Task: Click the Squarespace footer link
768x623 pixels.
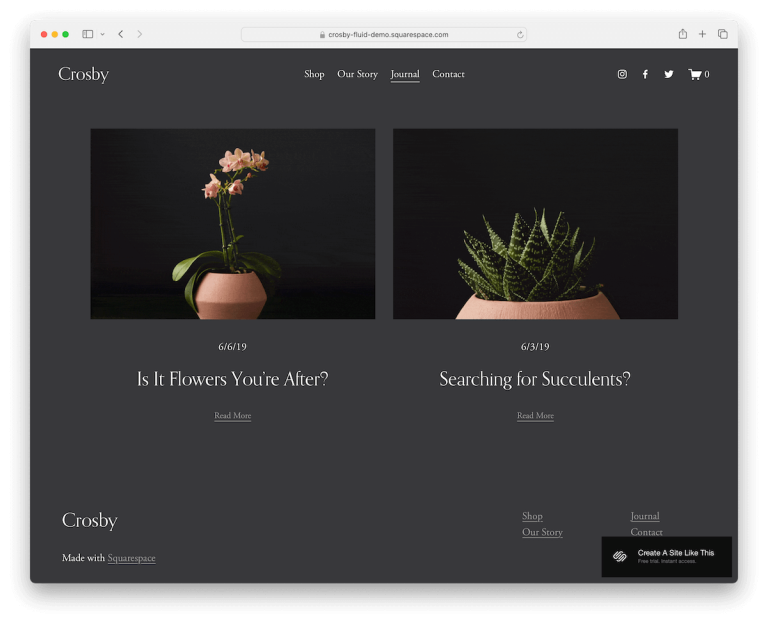Action: (131, 558)
